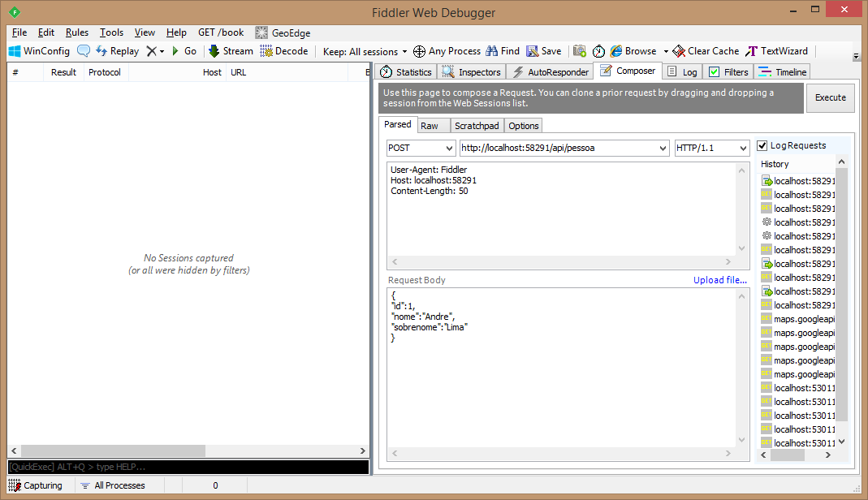Click the Protocol column header
The image size is (868, 500).
point(105,72)
